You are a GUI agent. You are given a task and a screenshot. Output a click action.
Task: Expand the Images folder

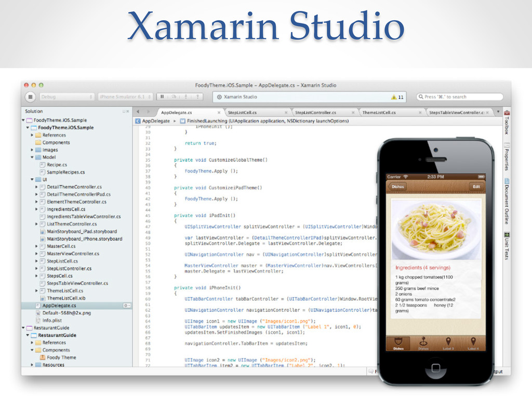tap(32, 150)
